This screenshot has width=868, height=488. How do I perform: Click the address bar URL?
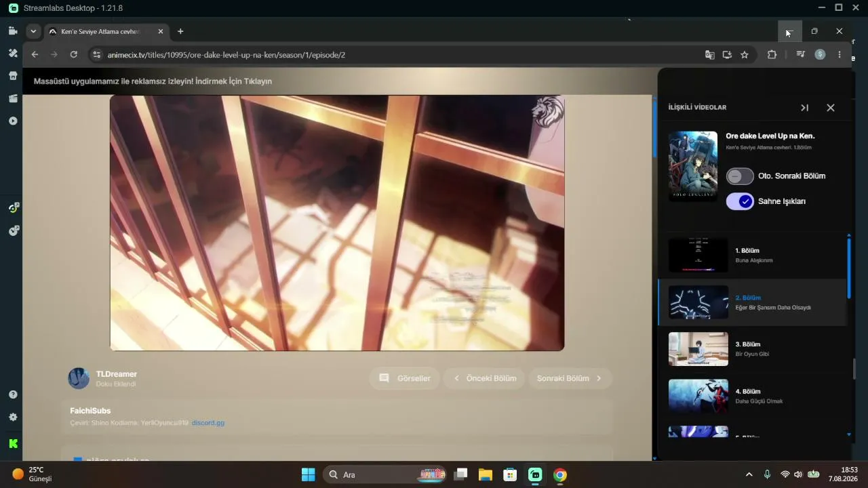[226, 55]
